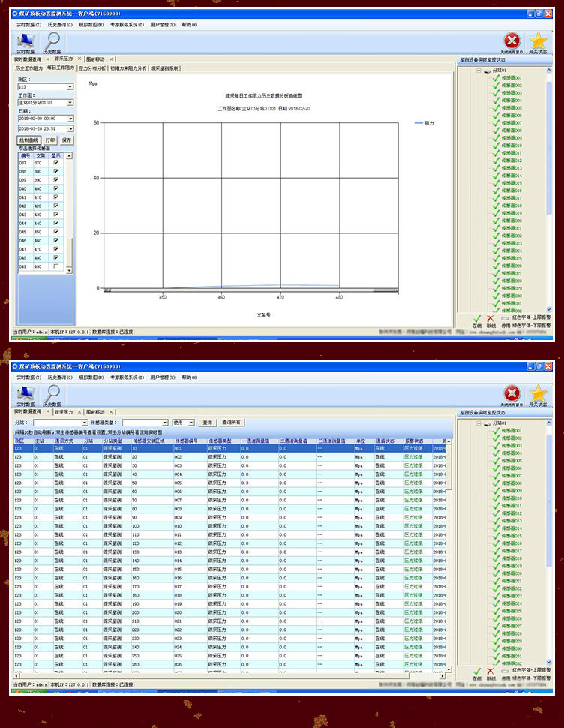Select 传感器005 in the upper window tree
The image size is (564, 728).
pos(511,108)
